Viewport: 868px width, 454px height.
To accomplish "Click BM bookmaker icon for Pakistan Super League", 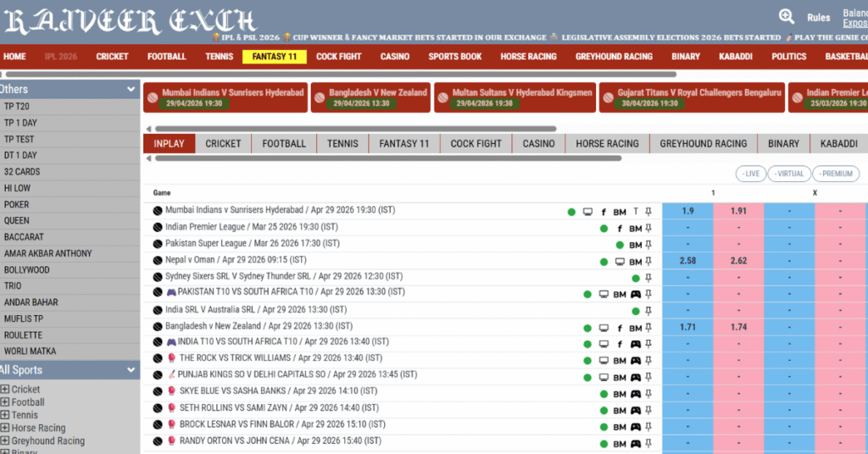I will click(635, 245).
